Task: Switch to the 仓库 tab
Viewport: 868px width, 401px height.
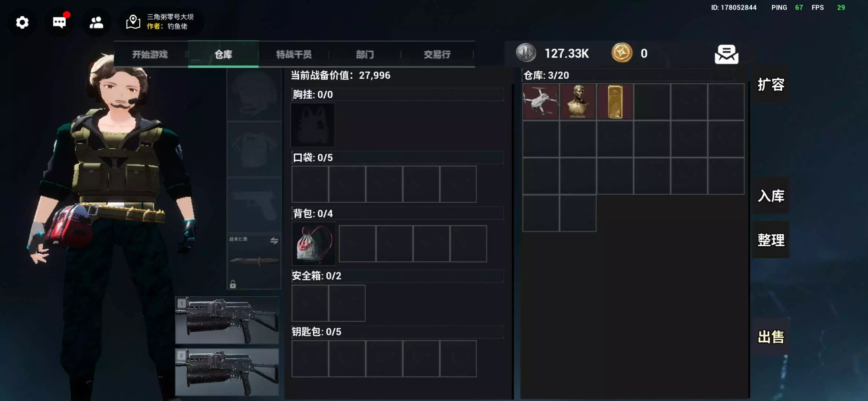Action: [223, 54]
